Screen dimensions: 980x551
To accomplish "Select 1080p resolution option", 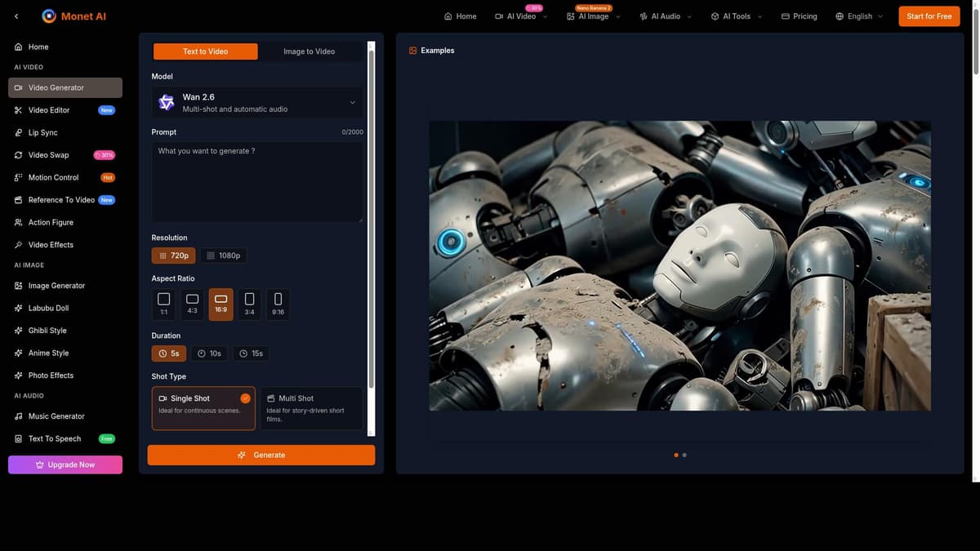I will (x=224, y=256).
